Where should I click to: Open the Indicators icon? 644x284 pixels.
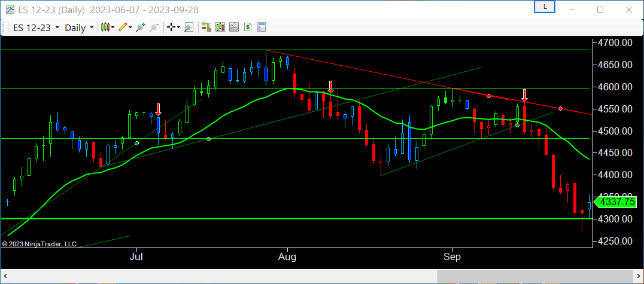tap(234, 28)
